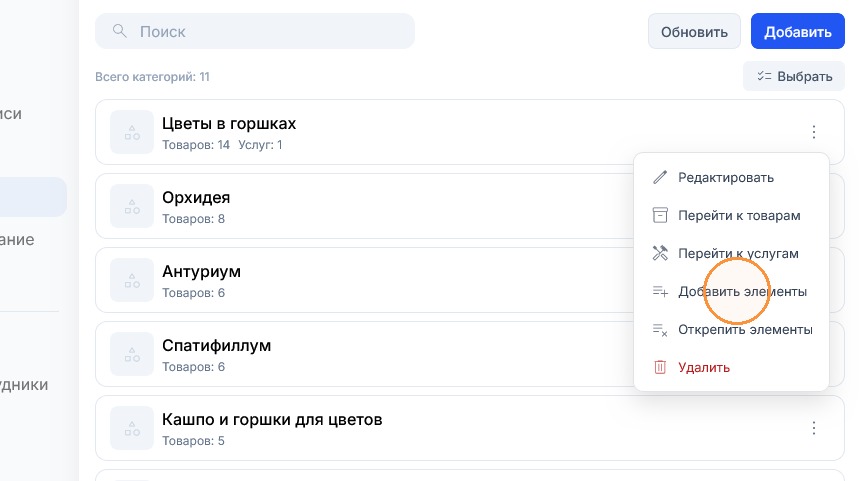Open three-dot menu for Цветы в горшках
The image size is (861, 481).
pos(814,132)
